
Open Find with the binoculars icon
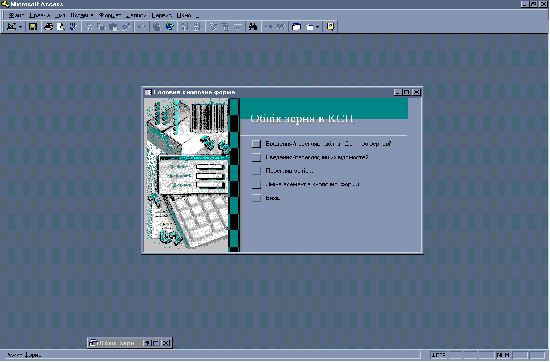point(253,27)
